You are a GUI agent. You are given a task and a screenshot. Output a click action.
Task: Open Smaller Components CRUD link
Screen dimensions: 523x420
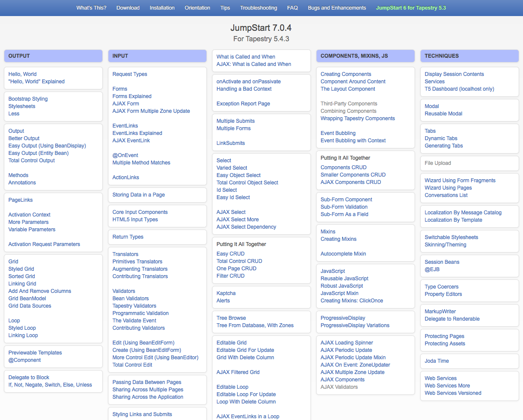coord(353,175)
